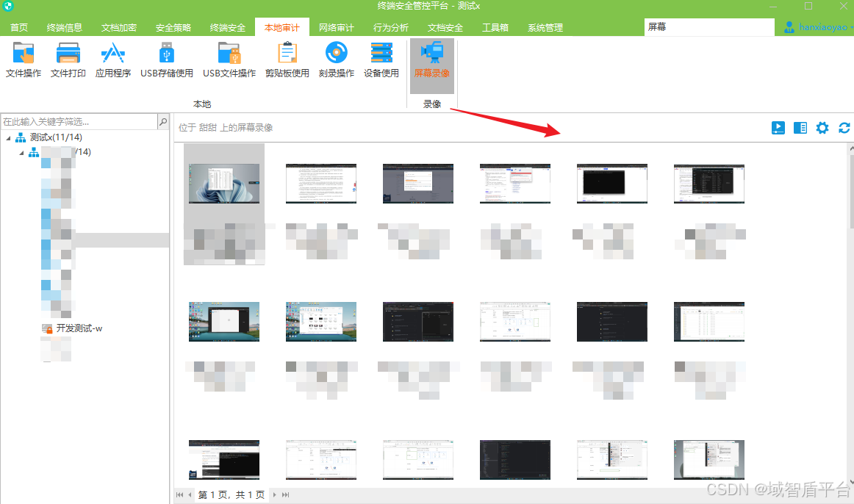The height and width of the screenshot is (504, 854).
Task: Open the 应用程序 audit tool
Action: pyautogui.click(x=112, y=60)
